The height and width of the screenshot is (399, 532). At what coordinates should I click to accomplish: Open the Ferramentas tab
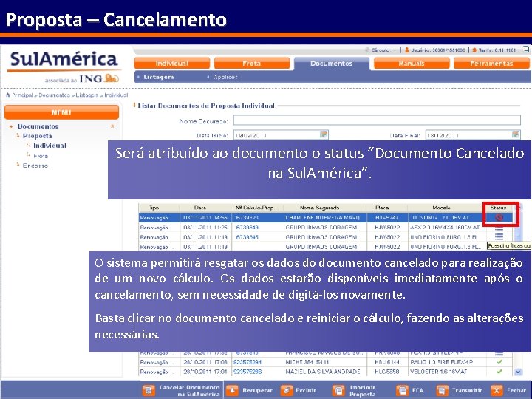(491, 64)
